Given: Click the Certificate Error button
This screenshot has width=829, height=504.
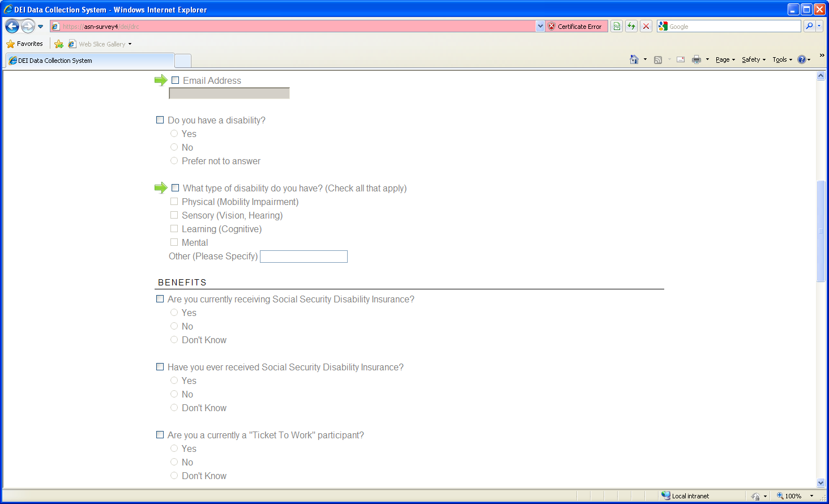Looking at the screenshot, I should tap(575, 26).
